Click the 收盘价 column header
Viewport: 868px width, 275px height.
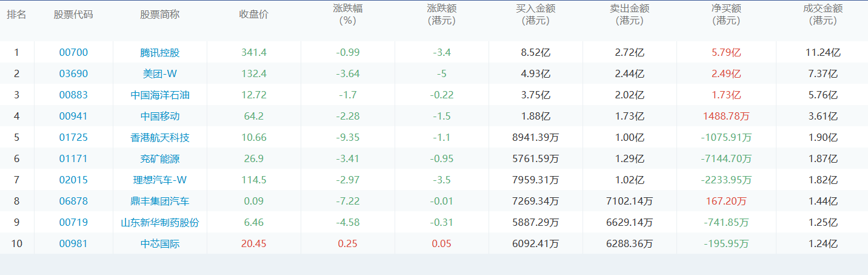[253, 15]
